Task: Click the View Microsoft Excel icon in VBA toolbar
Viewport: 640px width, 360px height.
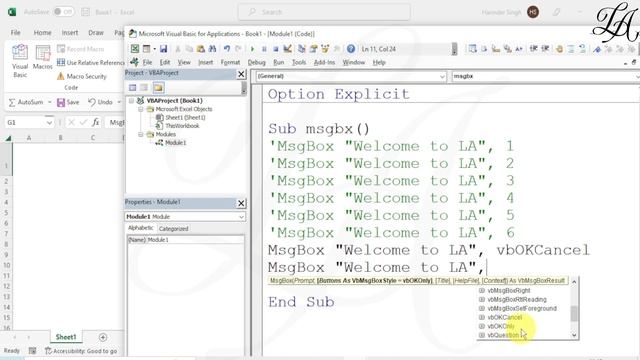Action: 135,49
